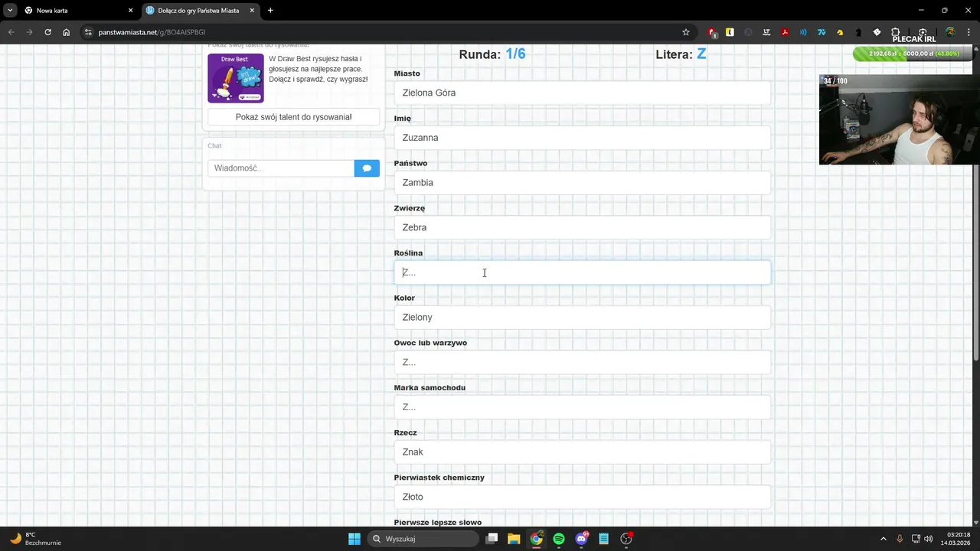Click the microphone tray icon
980x551 pixels.
(x=900, y=539)
